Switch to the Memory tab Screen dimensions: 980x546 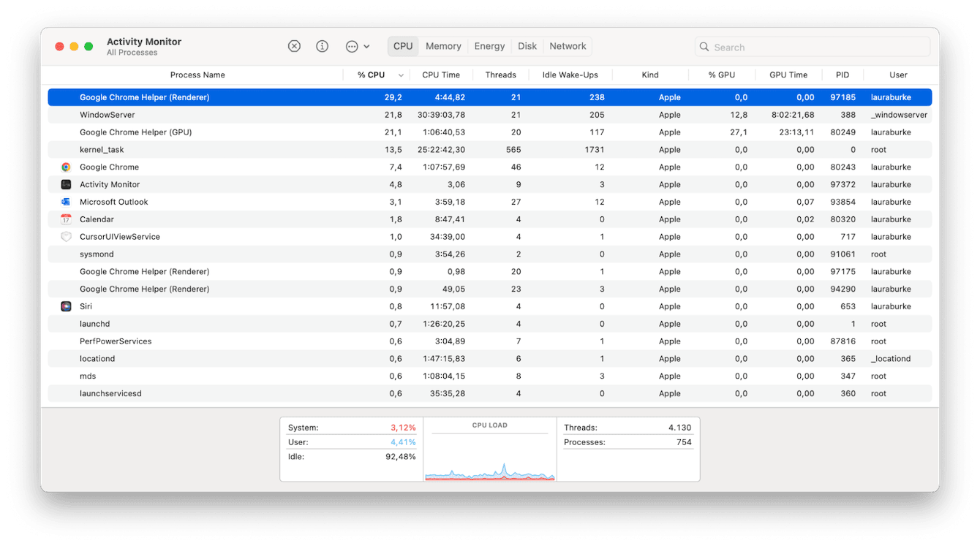[443, 45]
